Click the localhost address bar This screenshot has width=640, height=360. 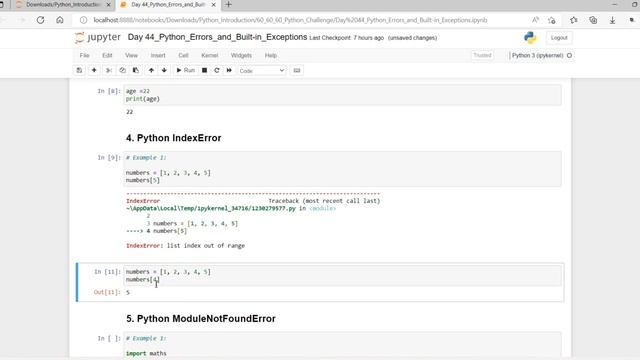tap(290, 20)
